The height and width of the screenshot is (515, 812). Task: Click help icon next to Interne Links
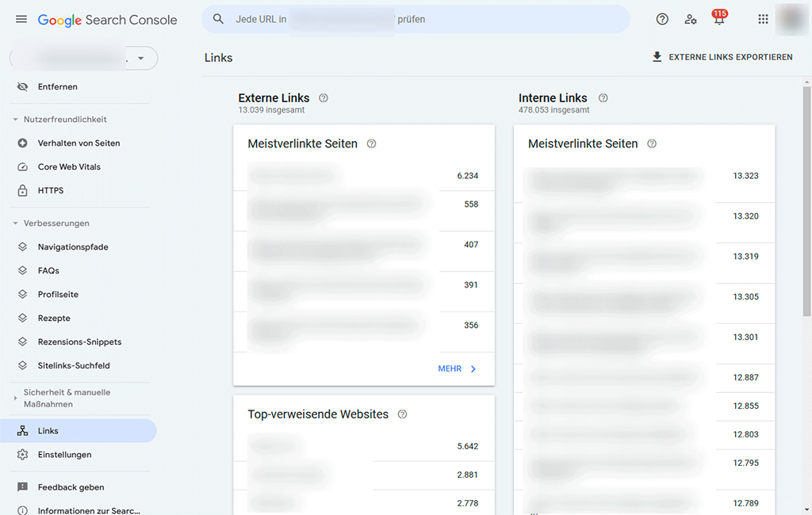tap(603, 98)
